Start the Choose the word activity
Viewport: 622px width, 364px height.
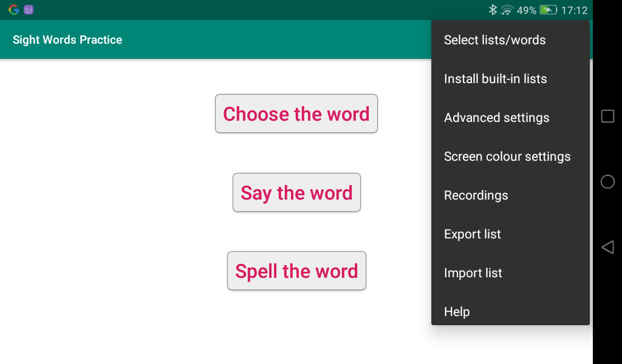[x=296, y=114]
